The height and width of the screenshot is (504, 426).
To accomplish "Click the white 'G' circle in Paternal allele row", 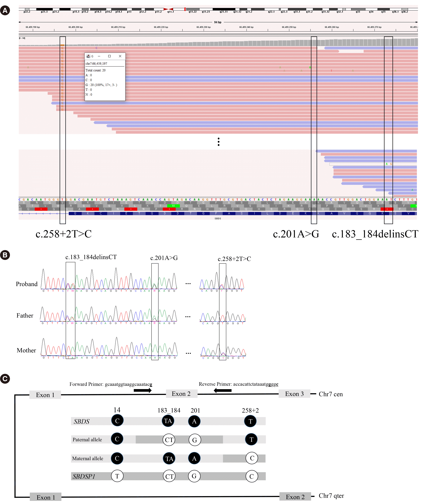I will click(x=195, y=440).
